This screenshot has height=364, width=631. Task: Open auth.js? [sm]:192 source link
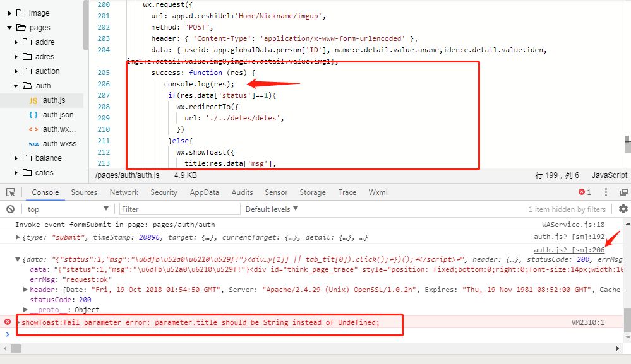tap(569, 237)
